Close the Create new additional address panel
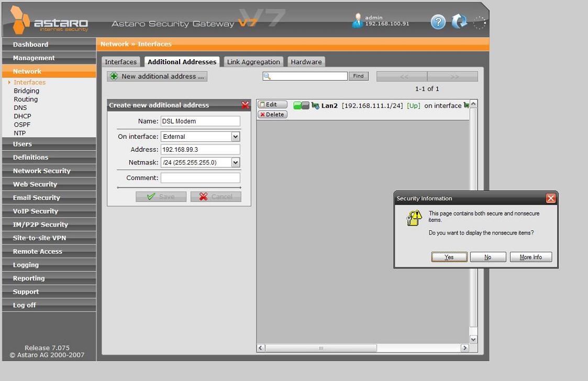Image resolution: width=588 pixels, height=381 pixels. (245, 105)
